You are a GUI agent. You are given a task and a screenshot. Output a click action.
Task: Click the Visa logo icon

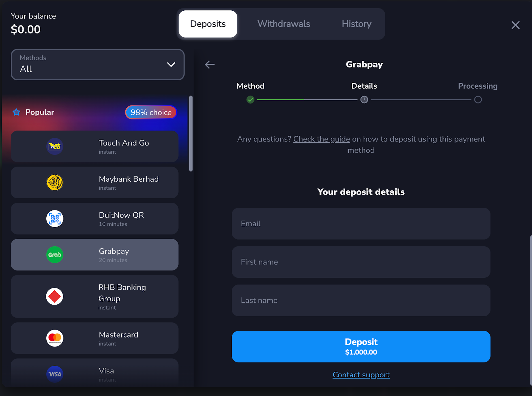click(x=55, y=374)
